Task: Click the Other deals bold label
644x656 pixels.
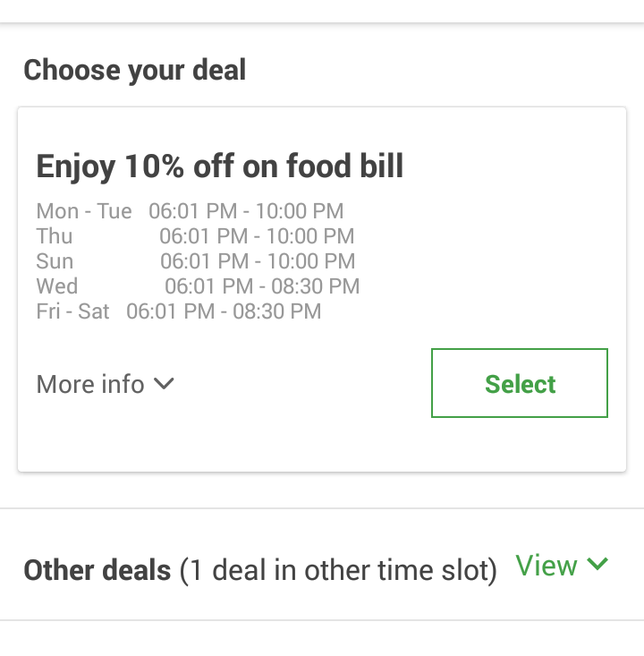Action: (97, 570)
